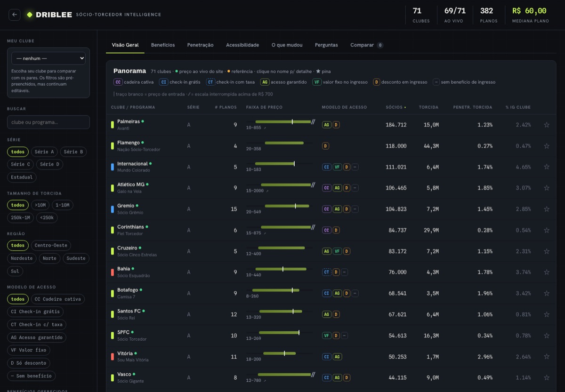This screenshot has height=392, width=565.
Task: Pin SPFC with its star icon
Action: click(x=547, y=336)
